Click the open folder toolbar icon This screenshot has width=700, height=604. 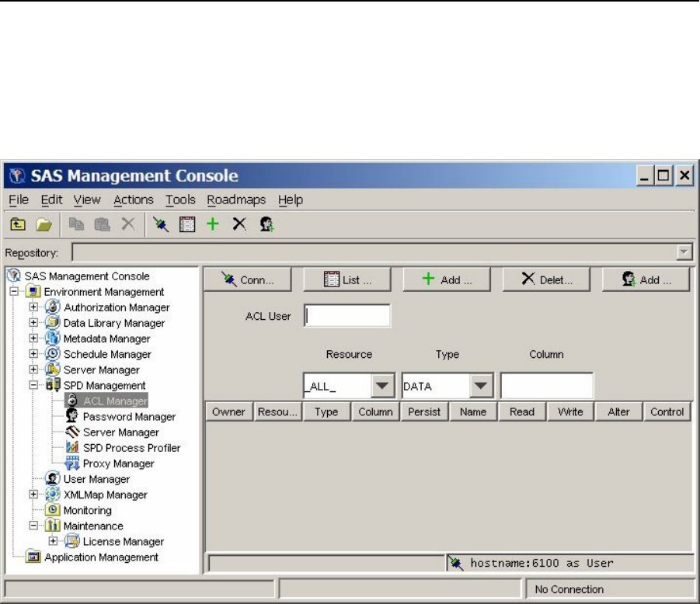44,224
